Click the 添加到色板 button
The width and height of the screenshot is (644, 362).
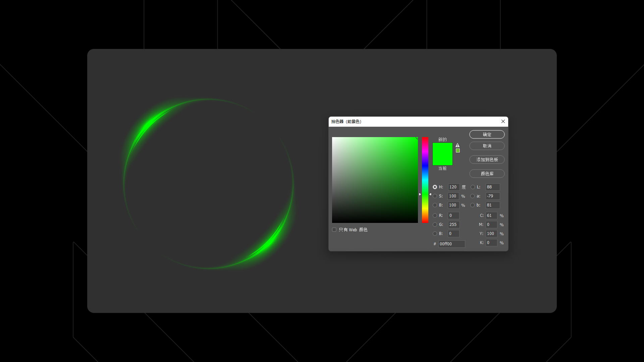coord(487,160)
